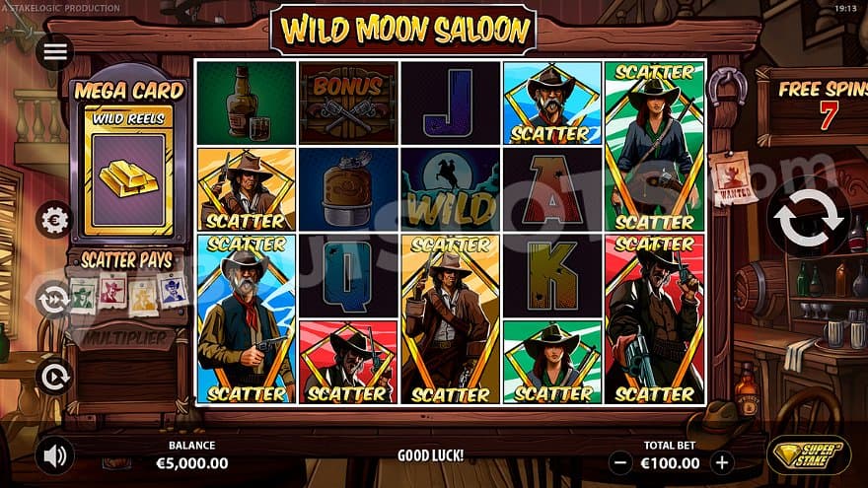Activate the Super Stake button

pyautogui.click(x=809, y=454)
